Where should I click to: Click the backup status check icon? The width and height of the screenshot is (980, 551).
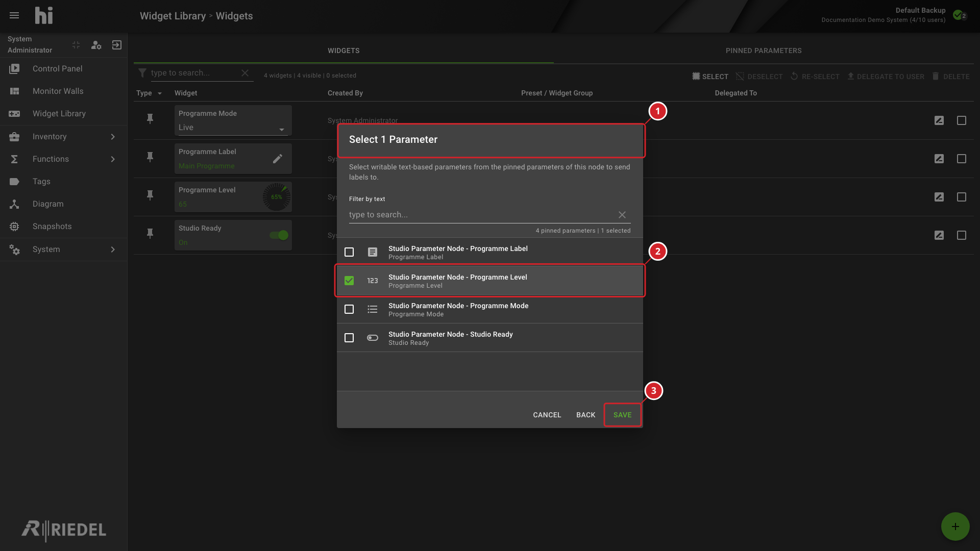[x=958, y=15]
